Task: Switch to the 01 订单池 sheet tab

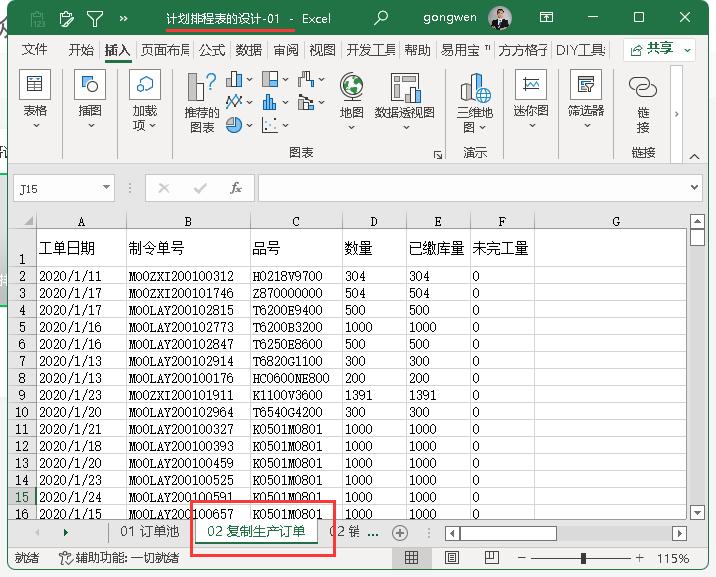Action: coord(147,532)
